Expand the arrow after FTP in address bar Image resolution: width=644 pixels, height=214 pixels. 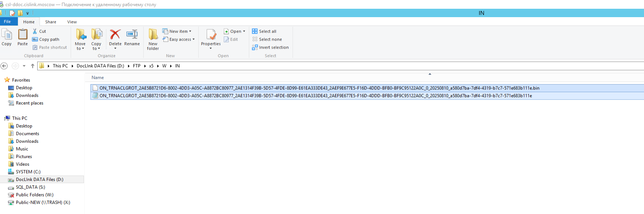(x=145, y=66)
